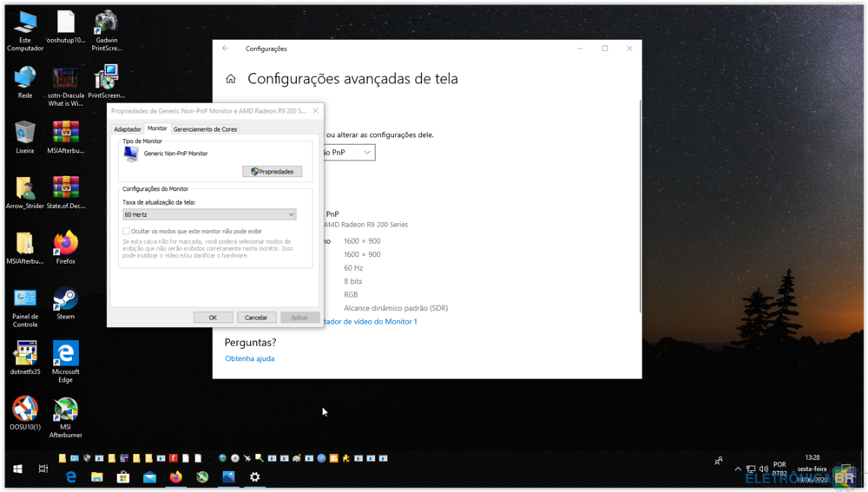Switch to the Gerenciamento de Cores tab
Viewport: 868px width, 492px height.
point(205,129)
